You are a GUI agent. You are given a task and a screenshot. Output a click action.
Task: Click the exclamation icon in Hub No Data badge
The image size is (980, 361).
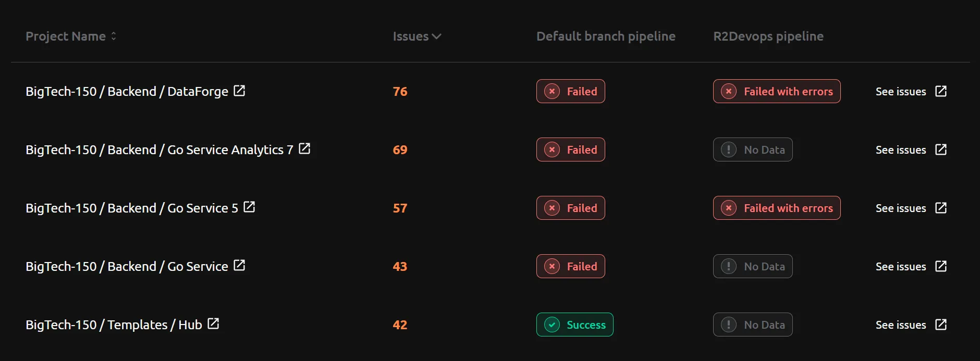tap(729, 324)
